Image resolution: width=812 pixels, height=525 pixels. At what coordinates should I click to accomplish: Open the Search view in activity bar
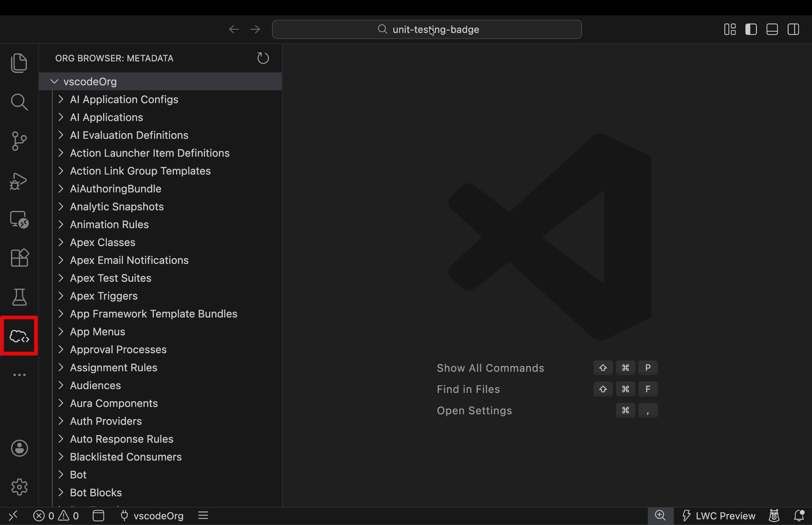coord(19,102)
